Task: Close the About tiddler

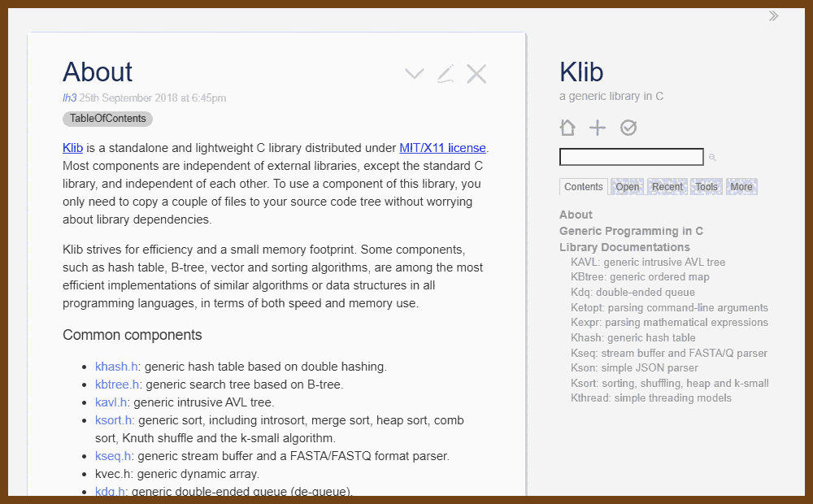Action: pos(476,74)
